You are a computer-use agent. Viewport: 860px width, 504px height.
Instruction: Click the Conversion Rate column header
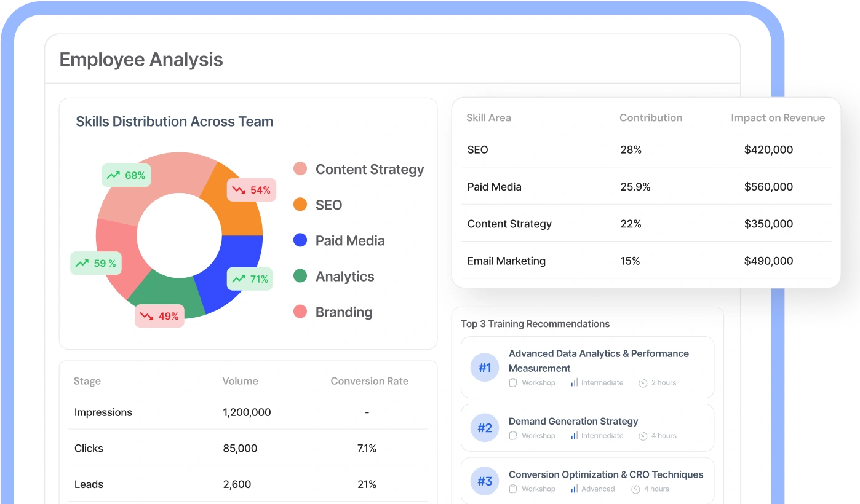369,381
